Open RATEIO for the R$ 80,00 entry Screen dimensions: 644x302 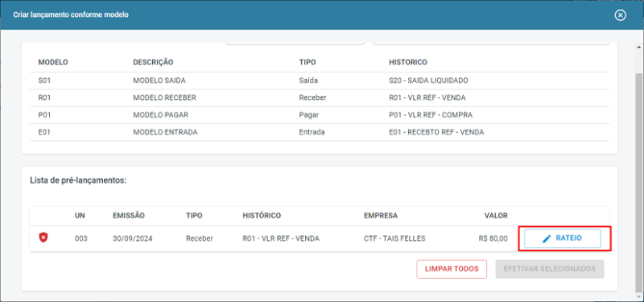click(x=562, y=238)
